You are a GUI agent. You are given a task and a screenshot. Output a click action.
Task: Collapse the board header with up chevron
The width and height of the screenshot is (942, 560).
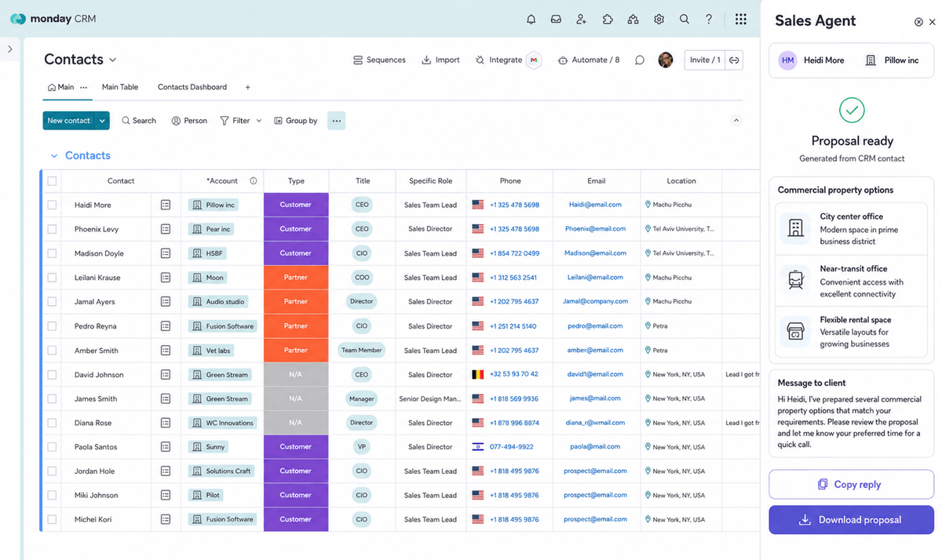(736, 120)
